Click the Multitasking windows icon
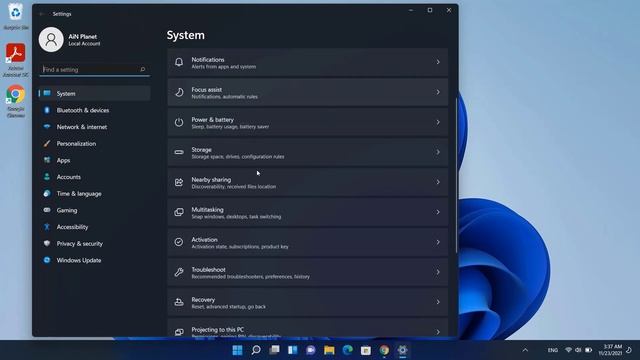 [179, 212]
